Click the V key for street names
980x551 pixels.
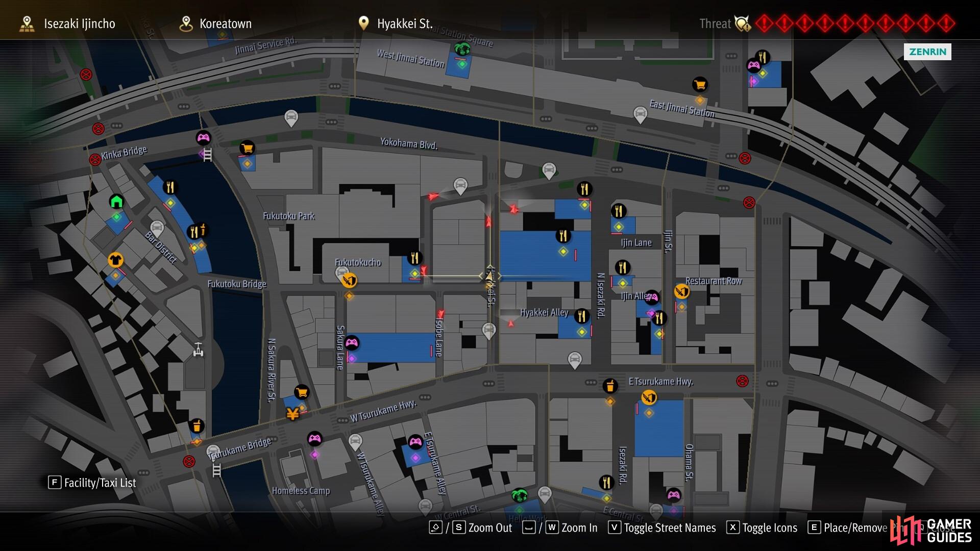[615, 528]
